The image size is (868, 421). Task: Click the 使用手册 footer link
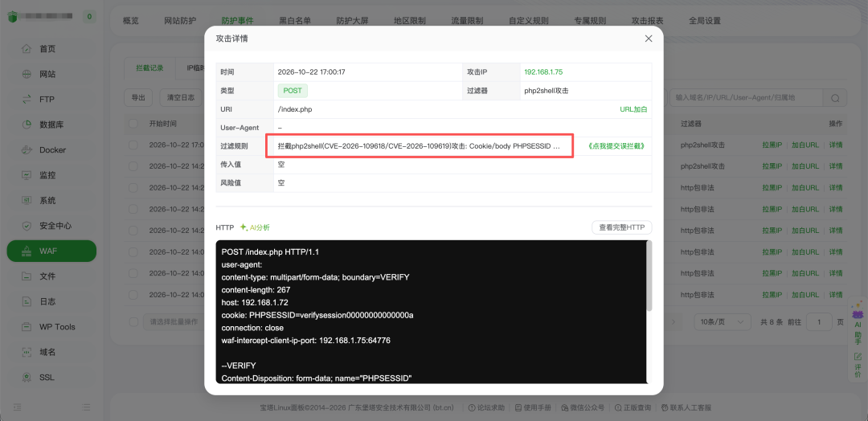tap(533, 407)
